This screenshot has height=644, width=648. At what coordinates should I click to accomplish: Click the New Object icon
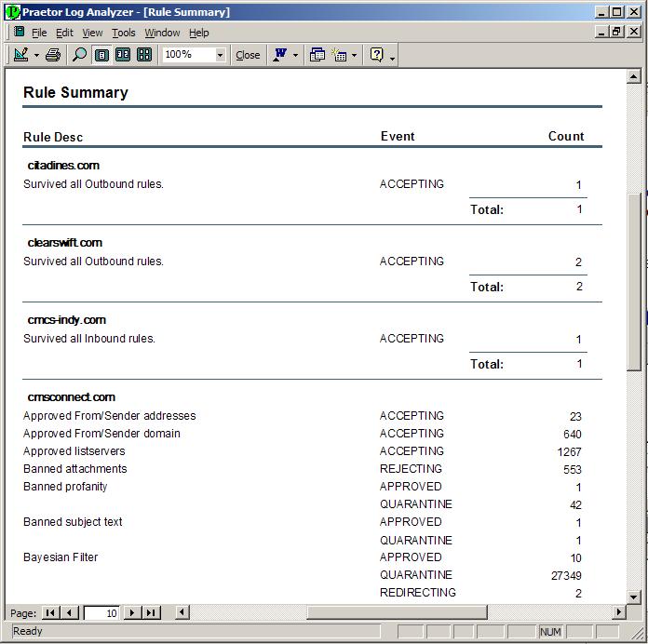pos(339,55)
